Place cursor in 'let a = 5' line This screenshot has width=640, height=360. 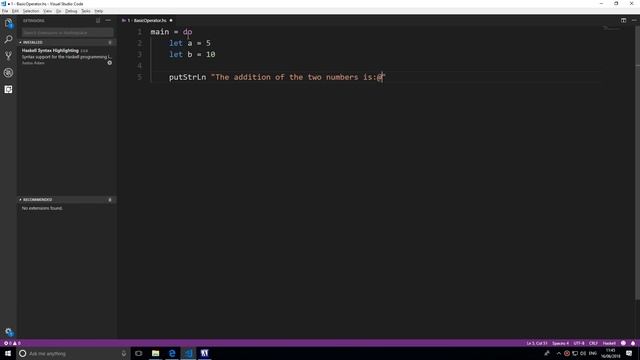[190, 43]
